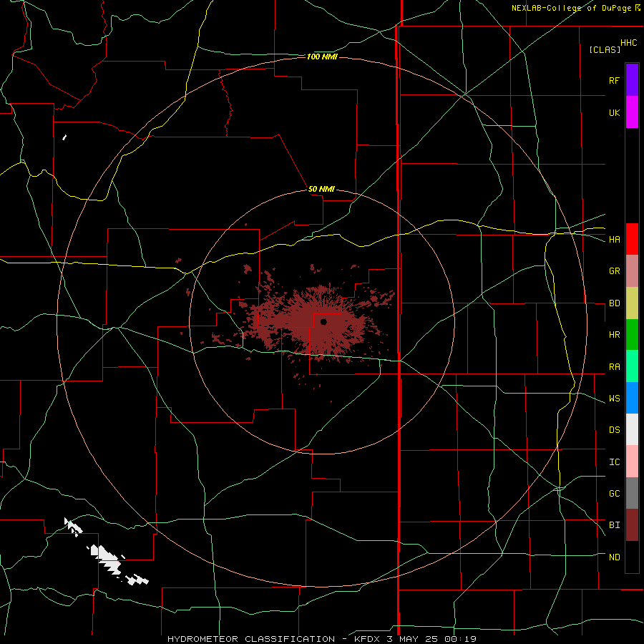Click the ND legend label
This screenshot has height=644, width=644.
[614, 557]
